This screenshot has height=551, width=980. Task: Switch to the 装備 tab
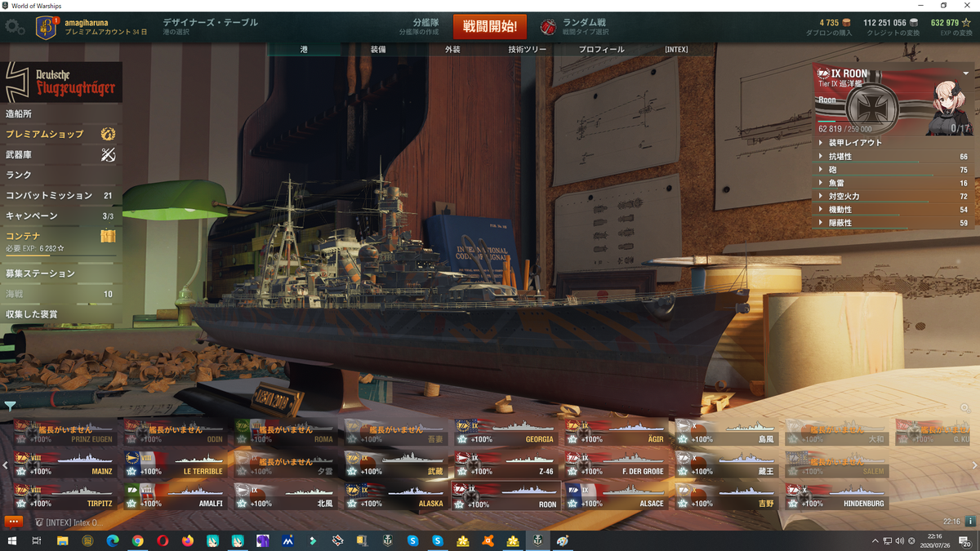click(x=378, y=49)
